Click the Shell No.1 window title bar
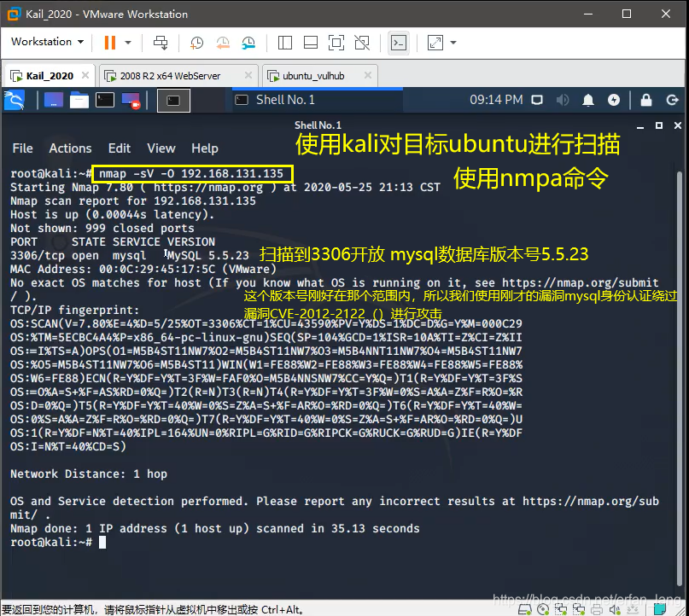 click(318, 125)
